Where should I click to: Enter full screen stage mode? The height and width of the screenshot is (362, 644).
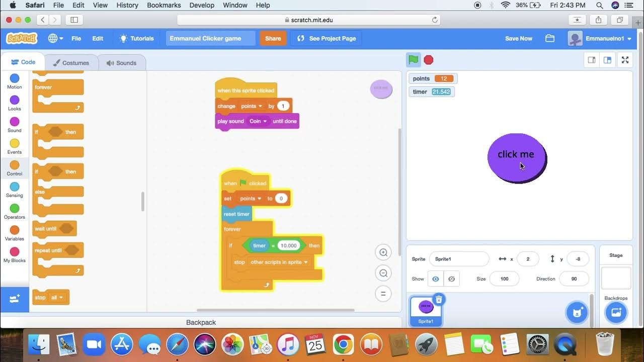pyautogui.click(x=625, y=60)
